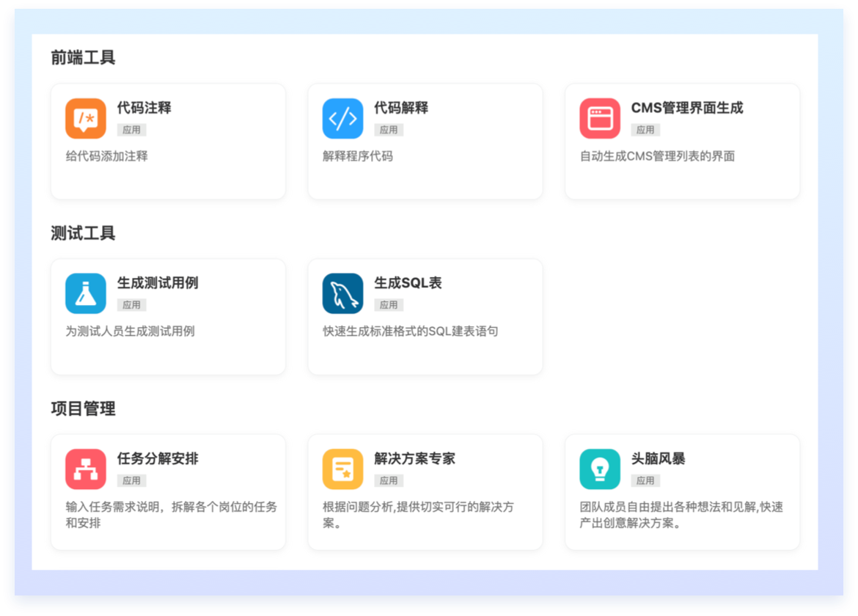
Task: Click the yellow 解决方案专家 document icon
Action: (342, 469)
